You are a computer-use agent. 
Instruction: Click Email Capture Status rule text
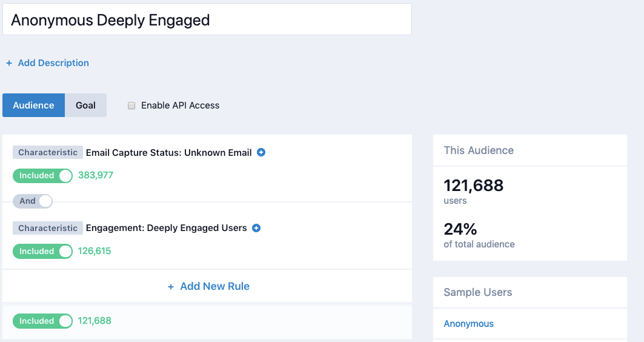tap(168, 153)
